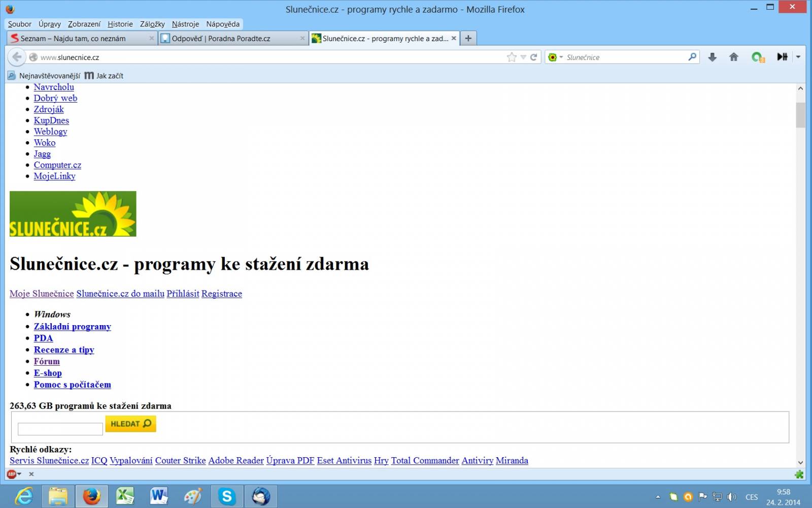Click the Slunečnice.cz logo image
Viewport: 812px width, 508px height.
tap(73, 214)
